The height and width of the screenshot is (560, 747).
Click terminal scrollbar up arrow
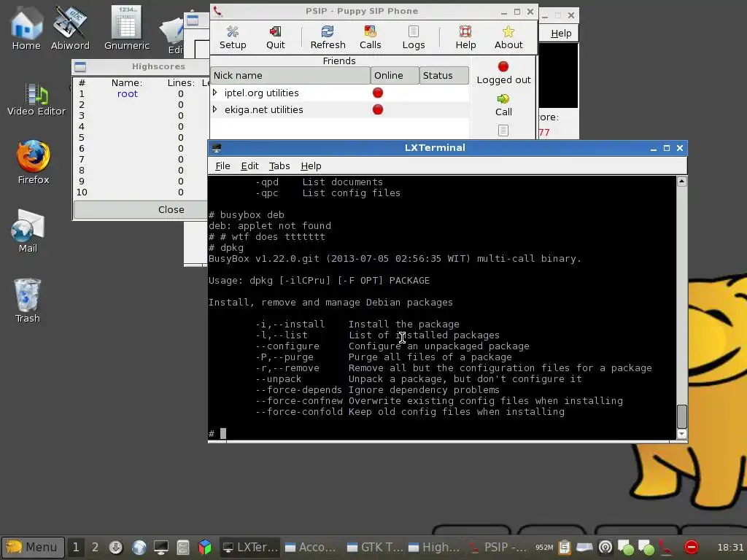(682, 182)
